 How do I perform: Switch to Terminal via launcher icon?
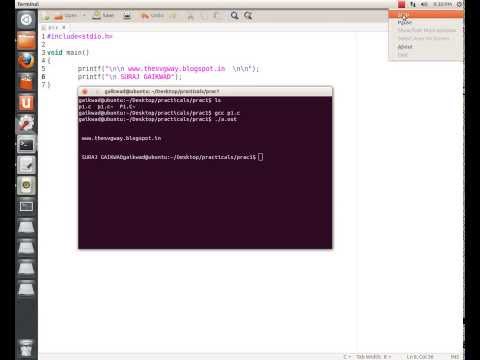click(x=26, y=144)
